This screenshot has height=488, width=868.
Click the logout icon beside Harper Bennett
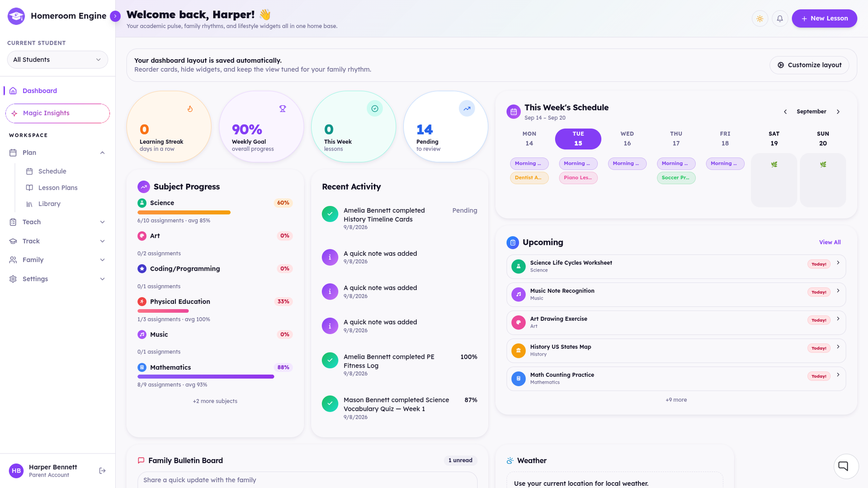coord(102,471)
